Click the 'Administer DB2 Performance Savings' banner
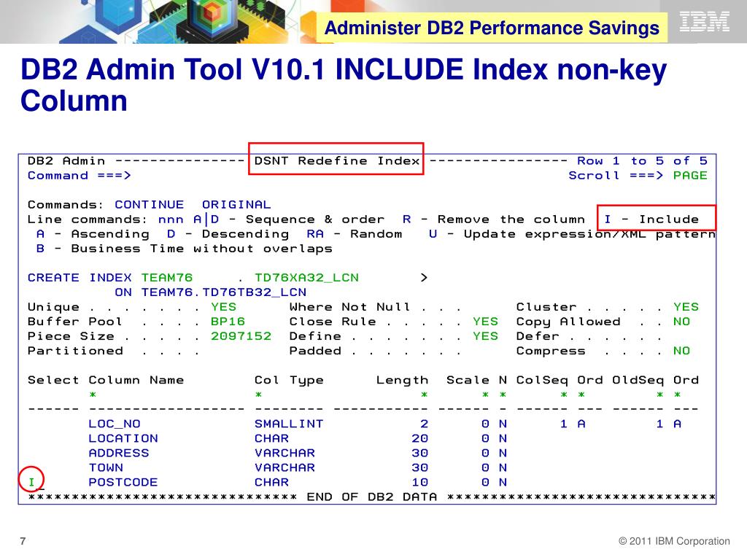 (x=492, y=28)
